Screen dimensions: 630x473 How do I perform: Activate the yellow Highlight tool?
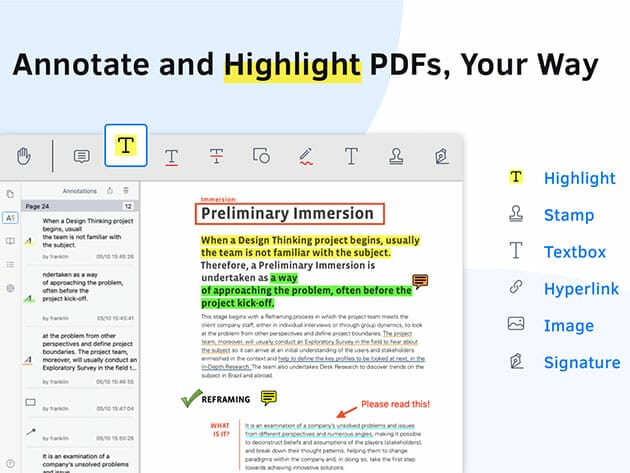(x=125, y=146)
